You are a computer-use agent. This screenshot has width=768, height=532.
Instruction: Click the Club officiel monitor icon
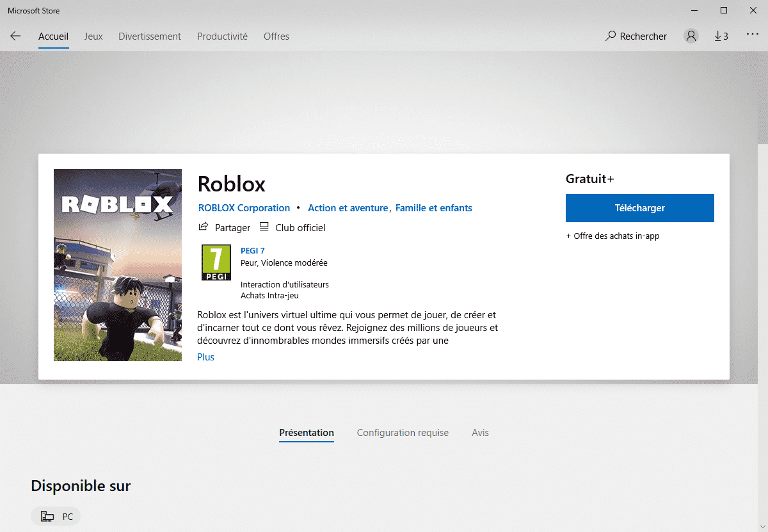pos(264,227)
